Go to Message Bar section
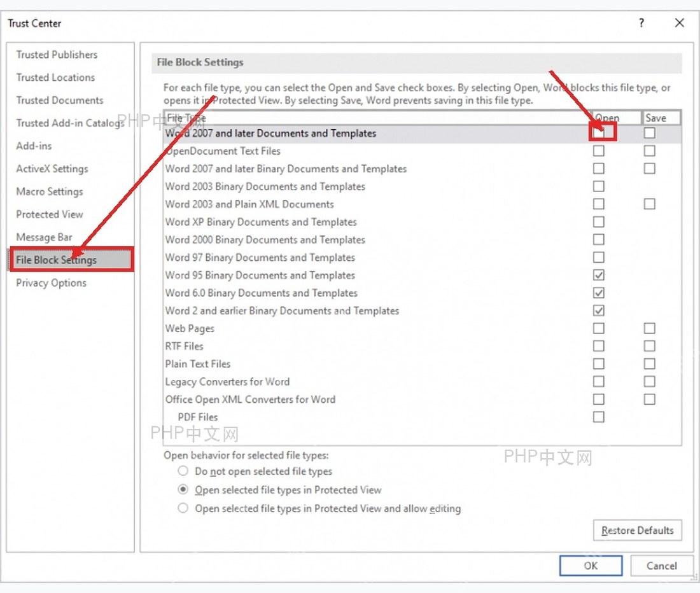Image resolution: width=700 pixels, height=593 pixels. [x=44, y=237]
